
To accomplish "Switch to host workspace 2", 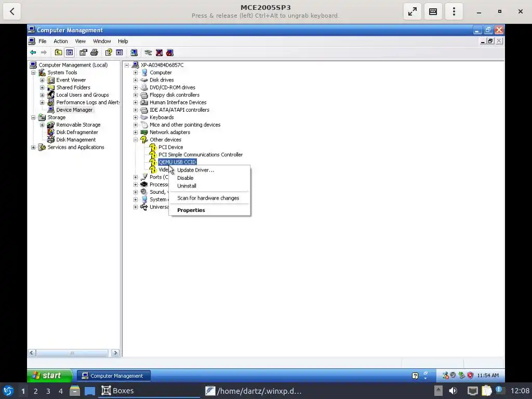I will pyautogui.click(x=36, y=391).
